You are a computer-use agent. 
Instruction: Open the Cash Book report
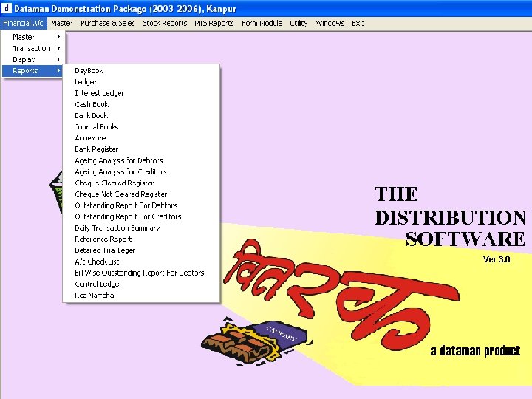(141, 104)
